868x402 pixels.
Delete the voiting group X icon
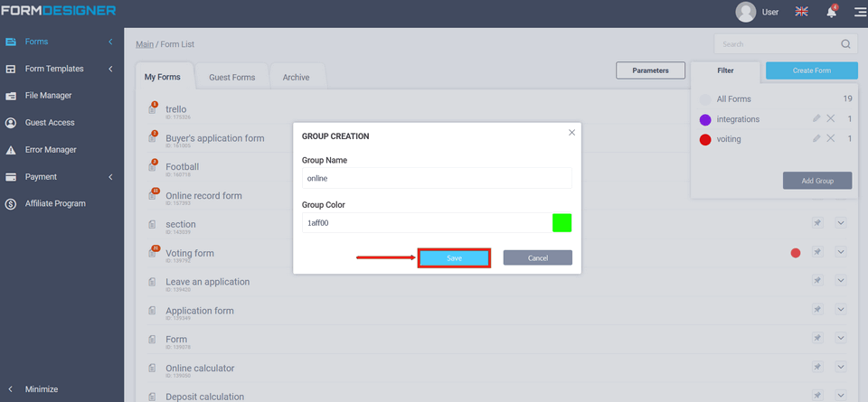coord(830,138)
